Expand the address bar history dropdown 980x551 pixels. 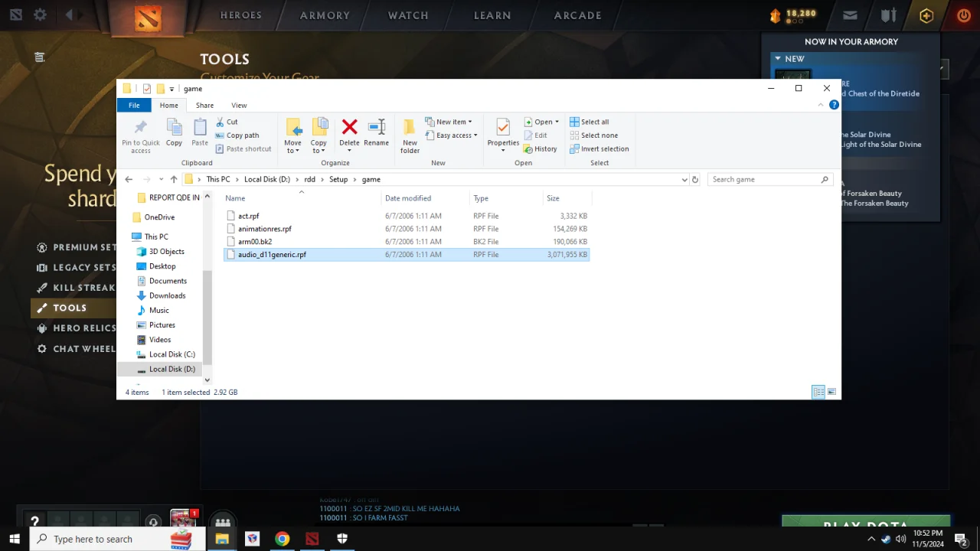(x=684, y=179)
